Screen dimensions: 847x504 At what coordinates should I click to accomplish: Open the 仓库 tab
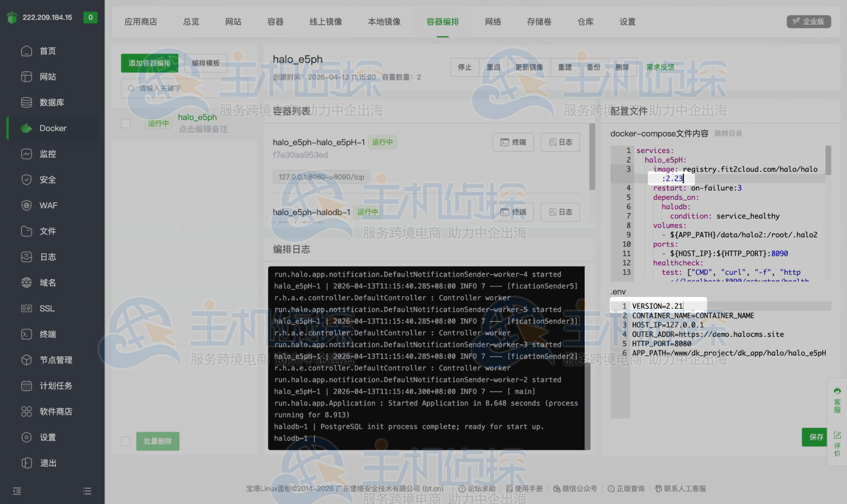[x=586, y=21]
